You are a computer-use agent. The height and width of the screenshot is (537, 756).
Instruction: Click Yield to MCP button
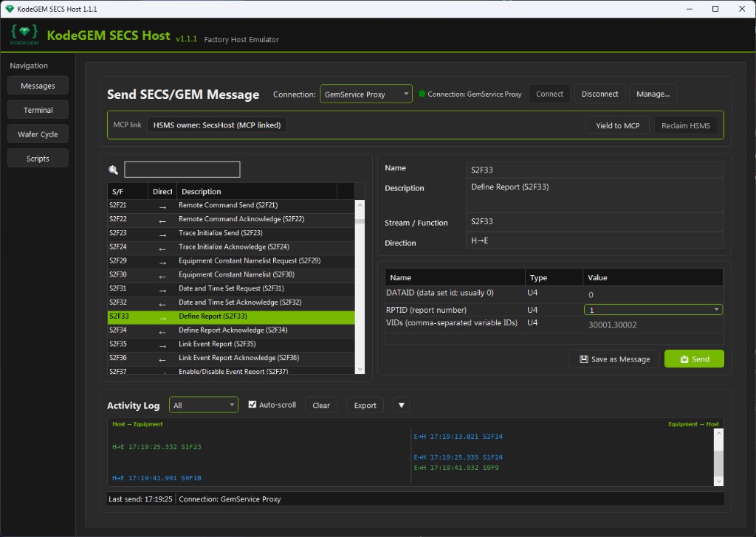[617, 125]
